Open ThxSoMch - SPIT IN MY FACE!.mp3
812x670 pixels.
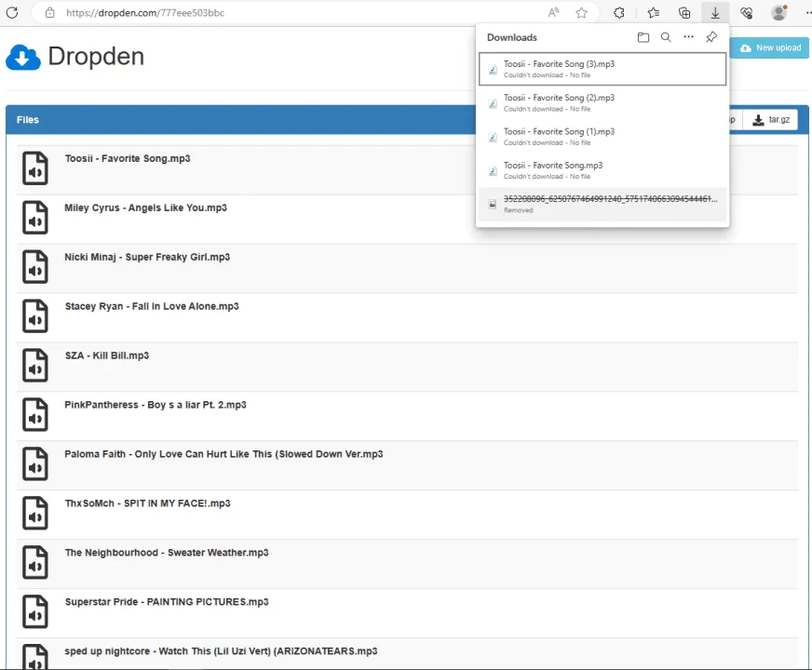point(147,503)
